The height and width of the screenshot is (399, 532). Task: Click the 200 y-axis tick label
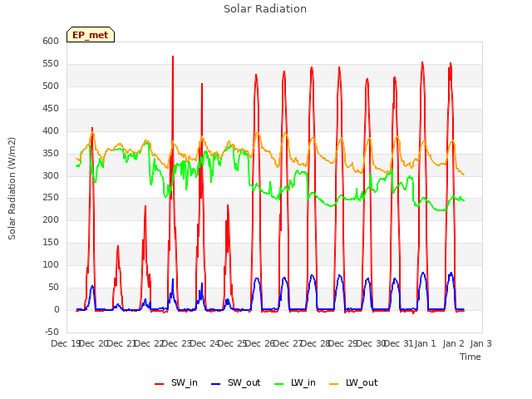click(51, 219)
